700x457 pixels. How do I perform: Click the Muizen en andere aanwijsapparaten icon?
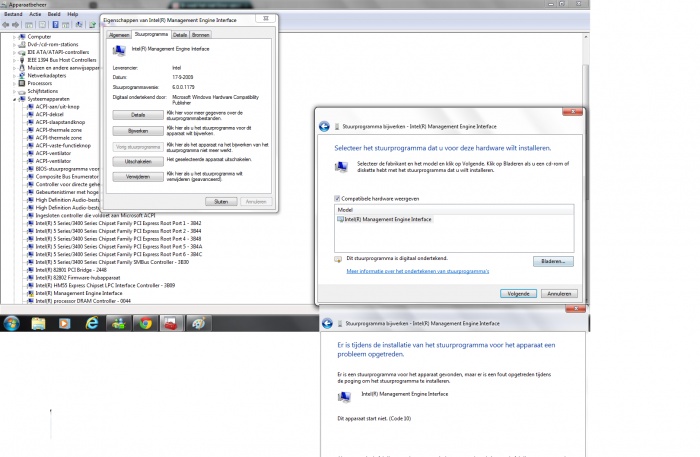pos(22,68)
